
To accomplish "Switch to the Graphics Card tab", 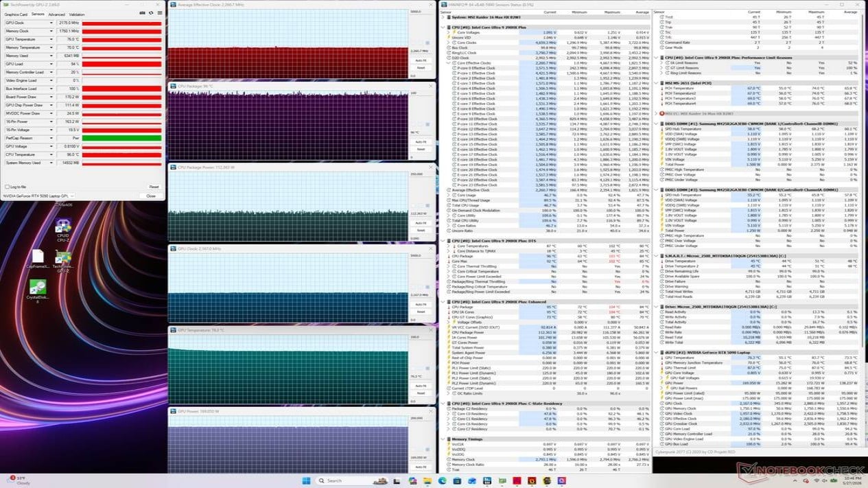I will pyautogui.click(x=16, y=14).
